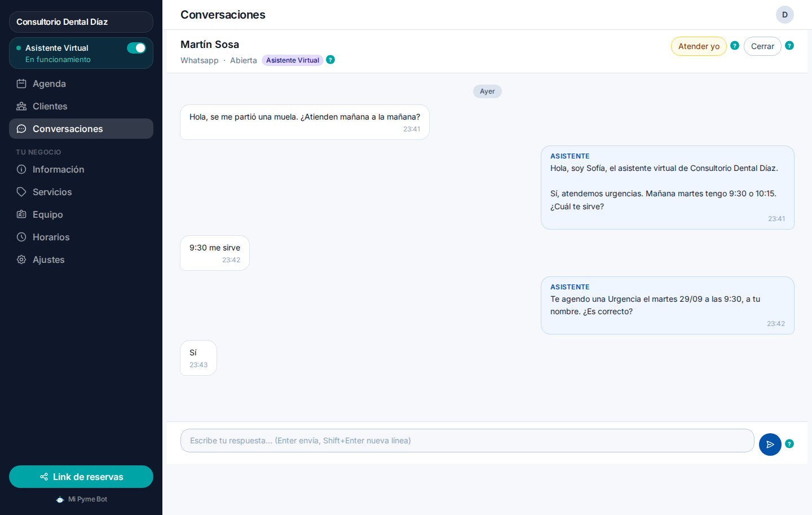Open Consultorio Dental Díaz business header

pyautogui.click(x=81, y=22)
